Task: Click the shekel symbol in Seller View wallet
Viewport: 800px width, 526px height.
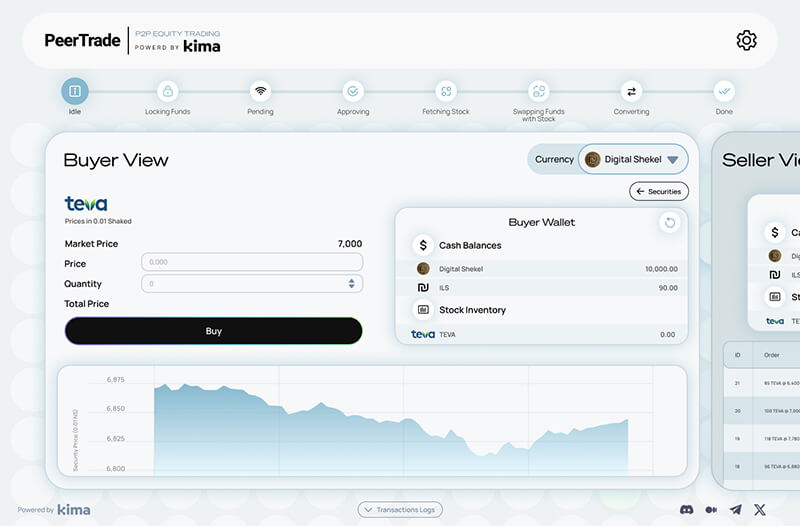Action: (774, 275)
